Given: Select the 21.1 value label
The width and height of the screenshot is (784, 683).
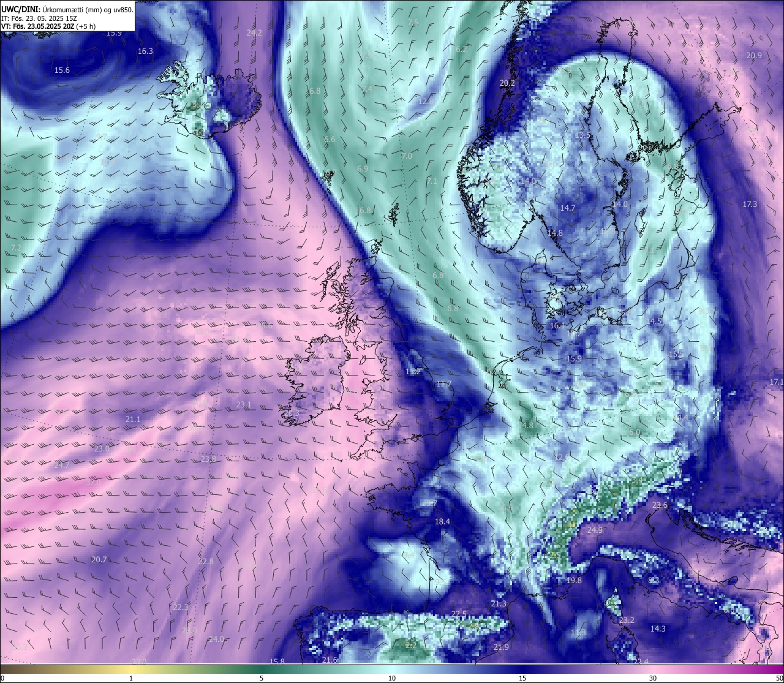Looking at the screenshot, I should (133, 420).
